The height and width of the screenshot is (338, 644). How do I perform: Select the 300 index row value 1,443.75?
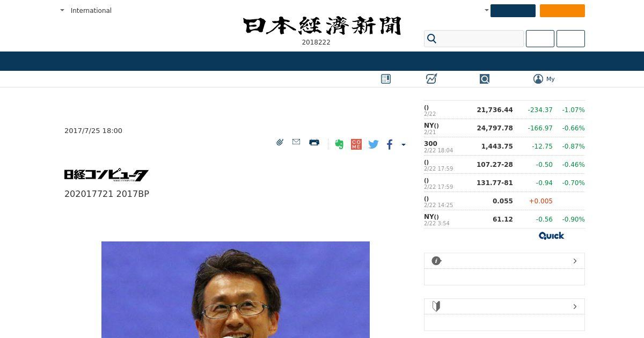click(x=497, y=146)
